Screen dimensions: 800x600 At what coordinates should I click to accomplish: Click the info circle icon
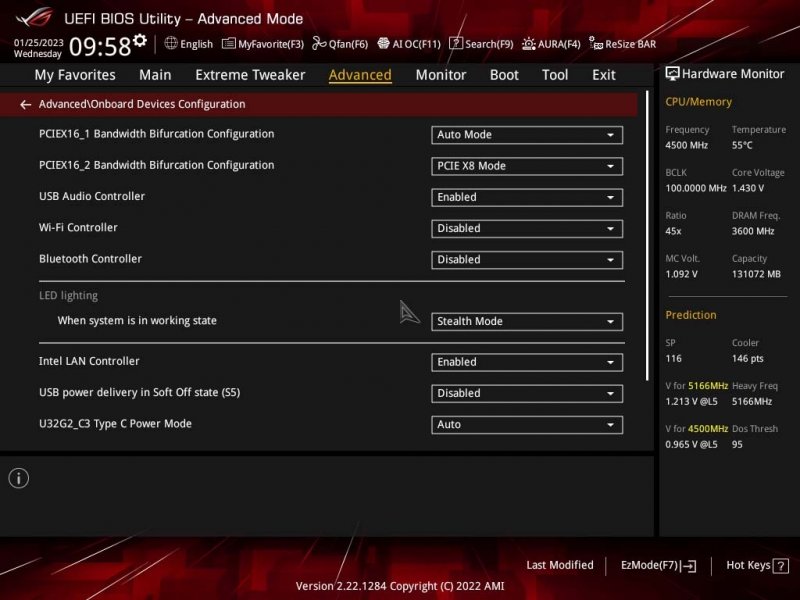click(x=19, y=478)
